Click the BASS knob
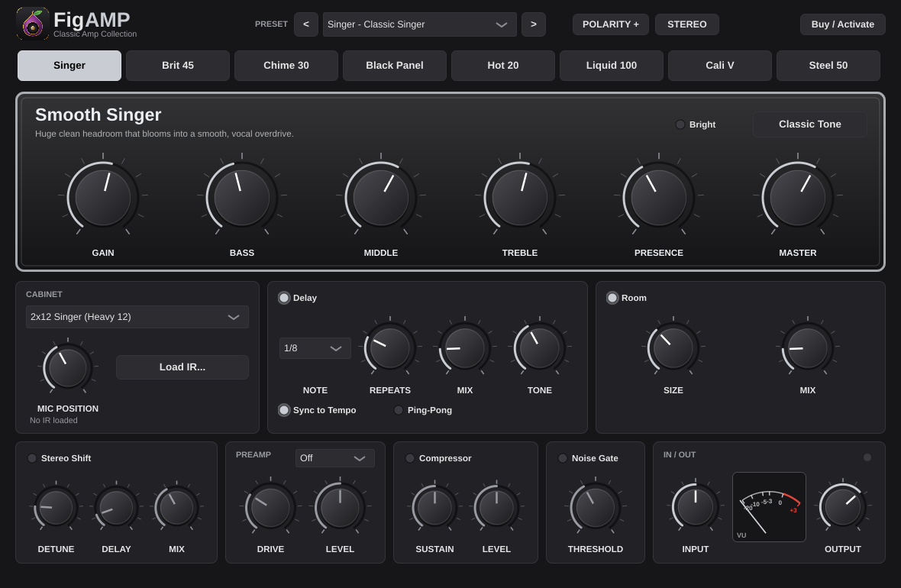 (242, 197)
